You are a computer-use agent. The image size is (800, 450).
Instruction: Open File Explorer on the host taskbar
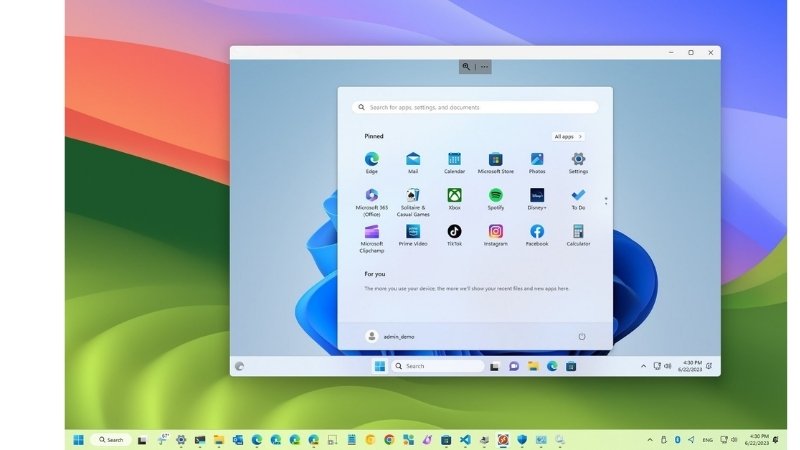point(219,440)
